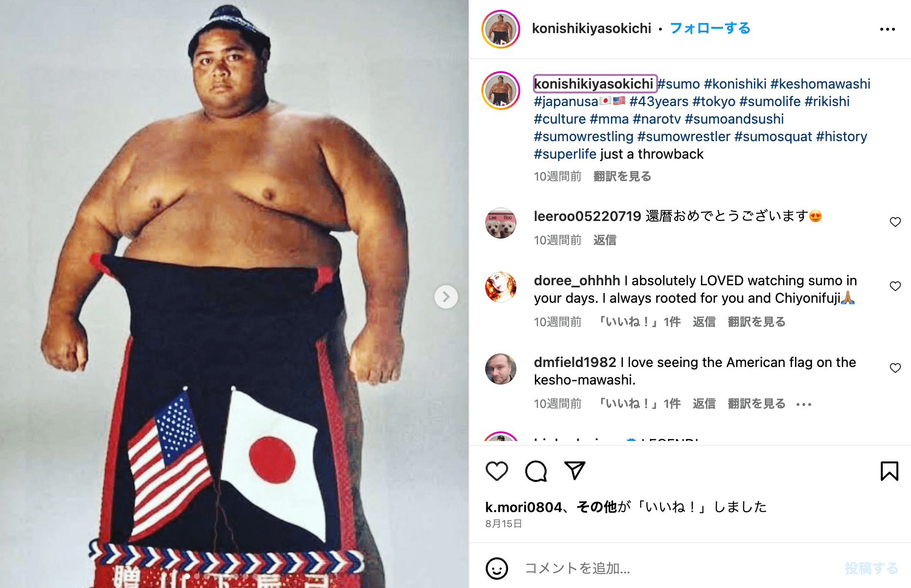Image resolution: width=911 pixels, height=588 pixels.
Task: Like dmfield1982's comment heart
Action: (x=895, y=368)
